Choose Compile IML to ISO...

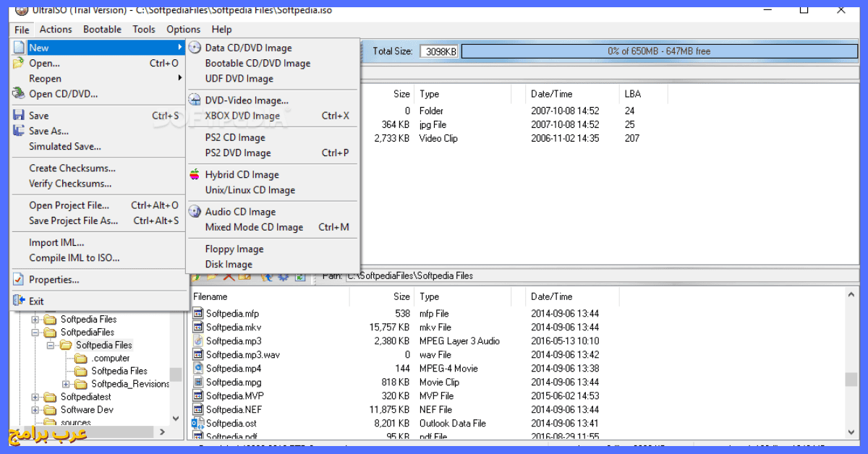click(x=74, y=257)
